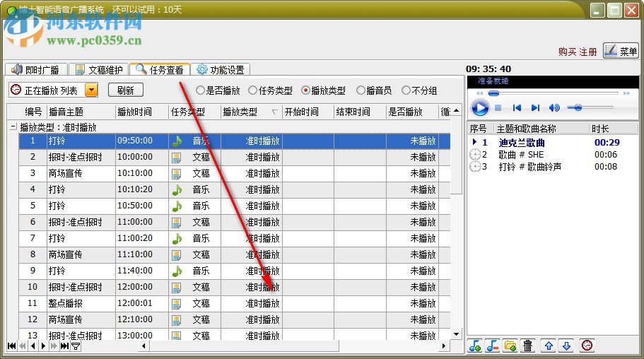Click the document icon in row 11 整点播报
The image size is (644, 359).
[177, 304]
